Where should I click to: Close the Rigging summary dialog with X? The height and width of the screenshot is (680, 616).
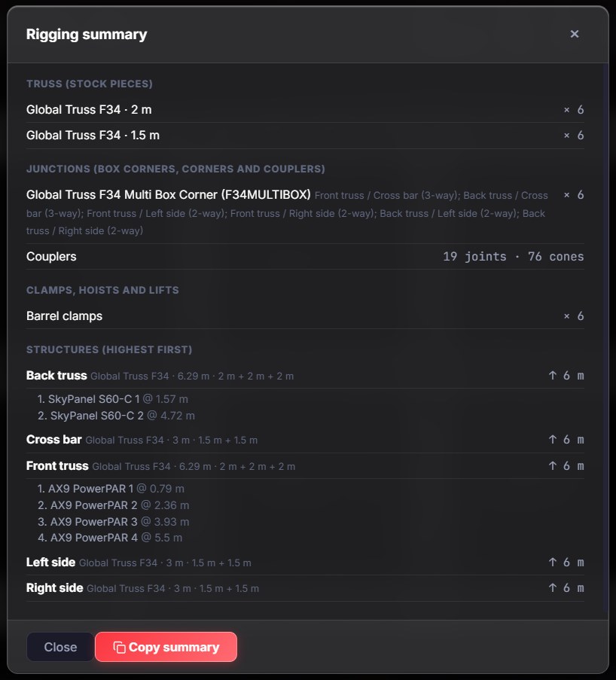(575, 34)
